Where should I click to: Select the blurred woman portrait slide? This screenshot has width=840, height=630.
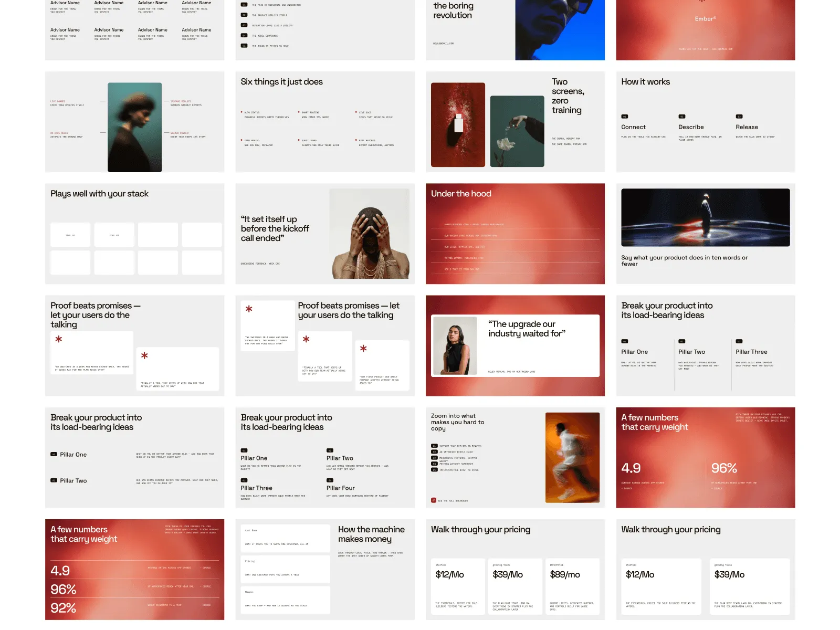click(134, 122)
